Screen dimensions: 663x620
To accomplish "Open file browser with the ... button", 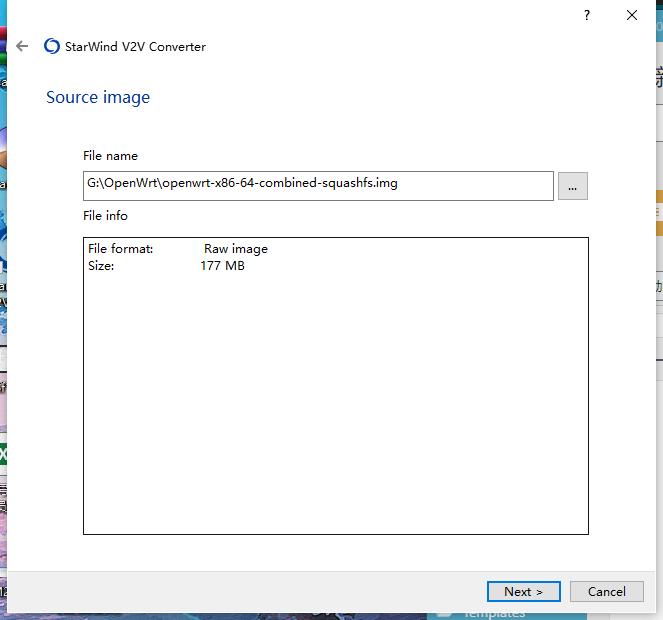I will (572, 186).
